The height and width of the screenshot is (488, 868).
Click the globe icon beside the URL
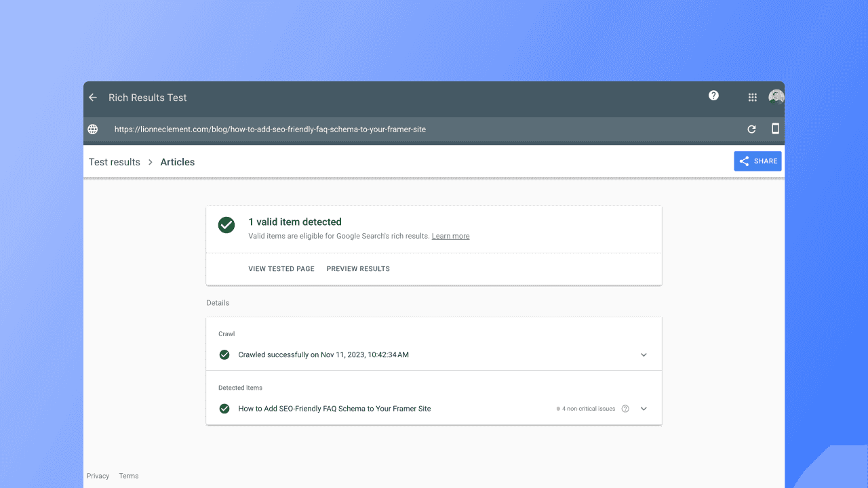[93, 129]
